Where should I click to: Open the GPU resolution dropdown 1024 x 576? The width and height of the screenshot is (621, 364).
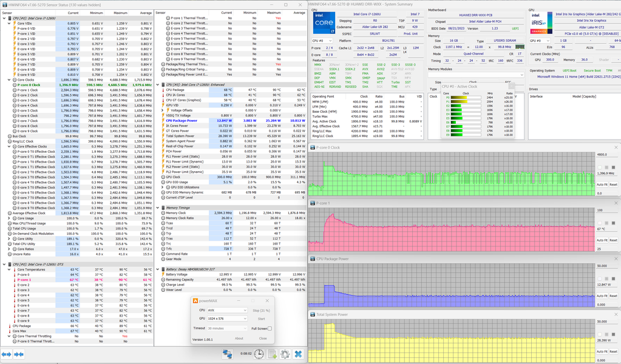(x=227, y=318)
